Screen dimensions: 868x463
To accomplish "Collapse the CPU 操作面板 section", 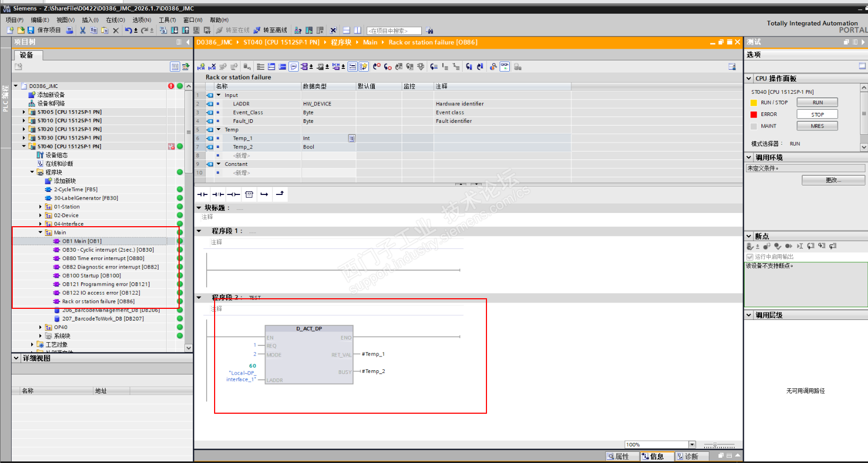I will (749, 78).
